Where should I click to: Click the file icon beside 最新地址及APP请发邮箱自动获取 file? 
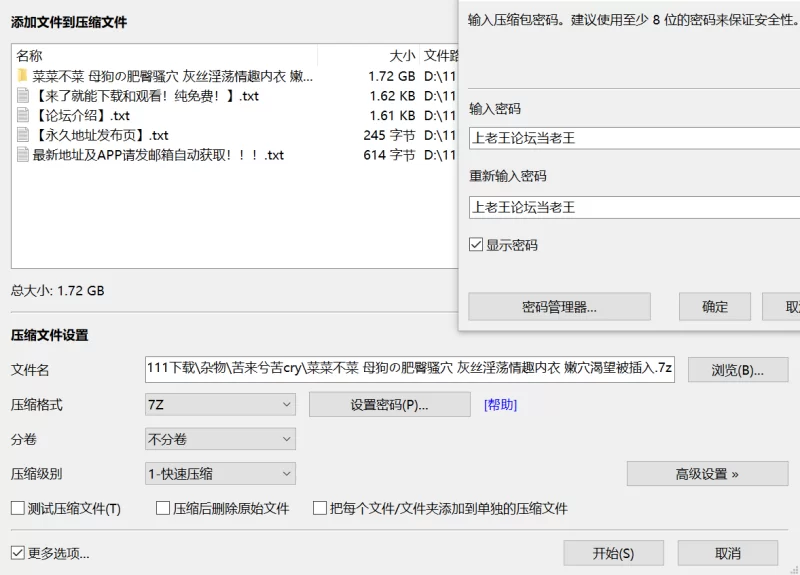(x=22, y=155)
